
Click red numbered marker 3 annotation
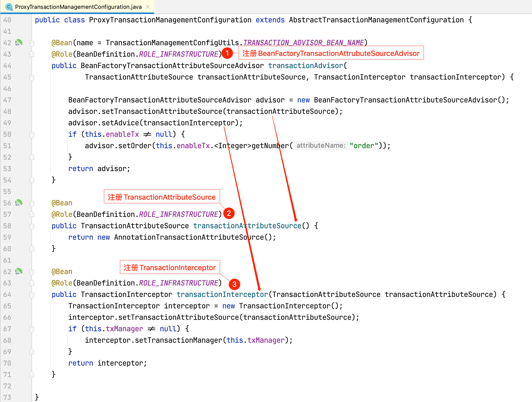(234, 284)
